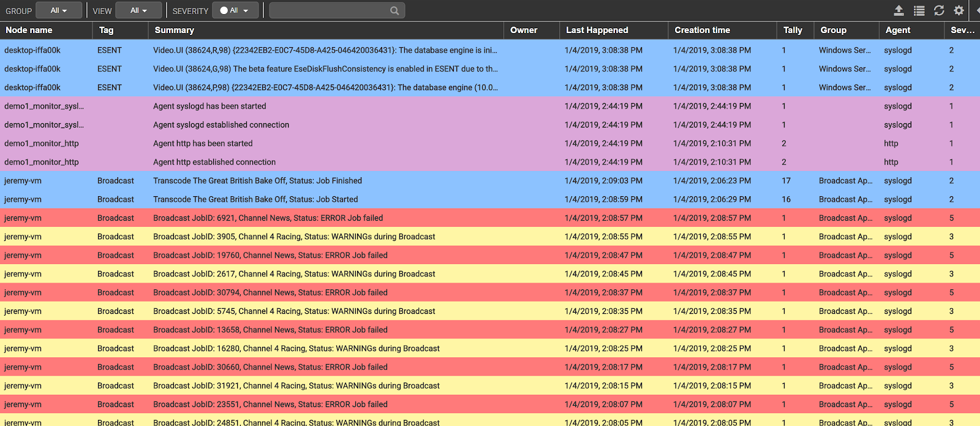
Task: Click node demo1_monitor_http in 'http established connection' row
Action: tap(42, 162)
